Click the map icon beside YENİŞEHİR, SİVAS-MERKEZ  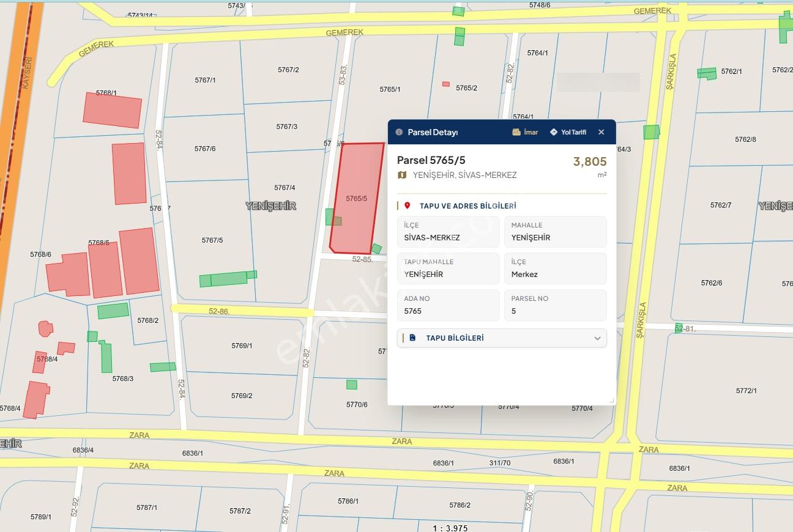402,175
